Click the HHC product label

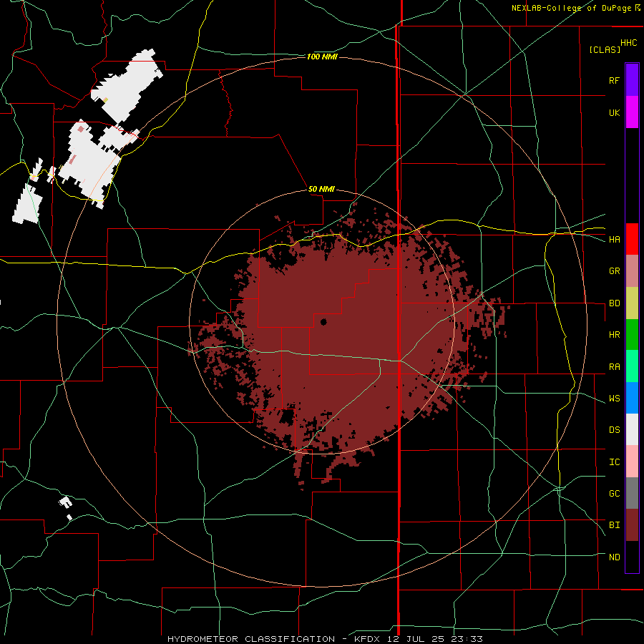pyautogui.click(x=628, y=43)
